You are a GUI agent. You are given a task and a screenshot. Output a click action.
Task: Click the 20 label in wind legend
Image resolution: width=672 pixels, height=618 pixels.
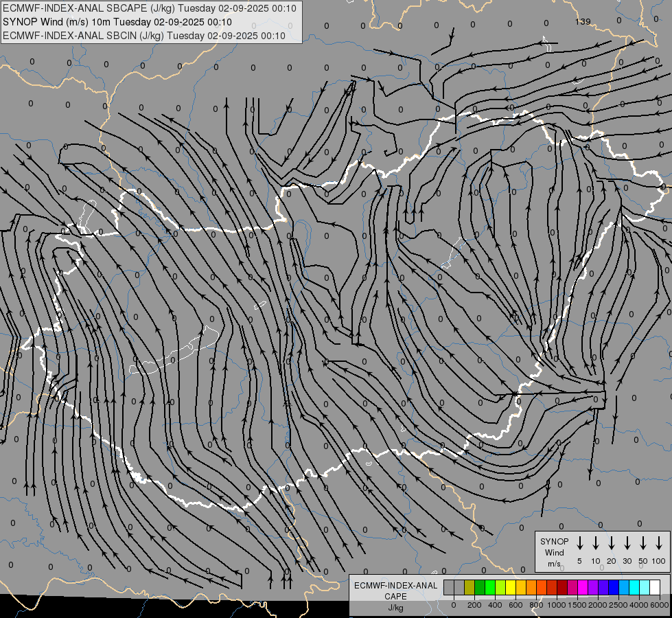(x=612, y=561)
